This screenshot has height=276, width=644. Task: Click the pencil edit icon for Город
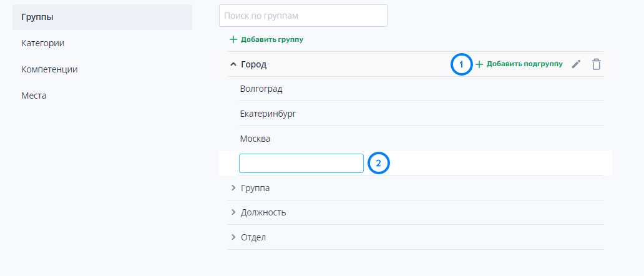point(576,64)
